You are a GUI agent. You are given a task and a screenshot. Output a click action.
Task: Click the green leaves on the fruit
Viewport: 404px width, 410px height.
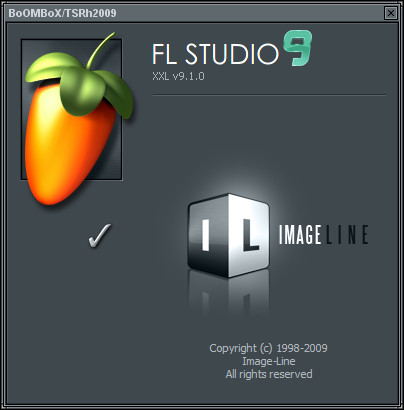[x=80, y=83]
